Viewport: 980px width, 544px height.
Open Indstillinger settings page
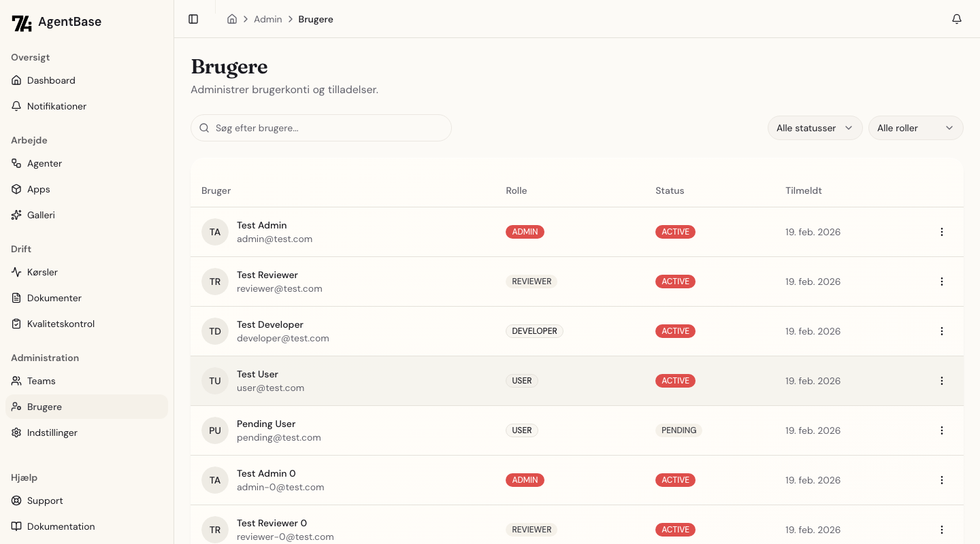pyautogui.click(x=52, y=432)
